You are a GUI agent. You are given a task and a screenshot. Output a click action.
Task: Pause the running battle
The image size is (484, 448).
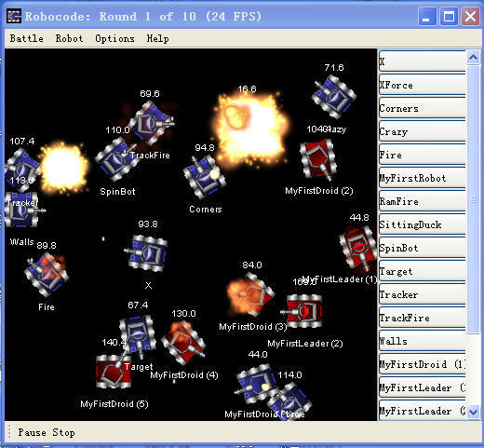click(x=32, y=432)
